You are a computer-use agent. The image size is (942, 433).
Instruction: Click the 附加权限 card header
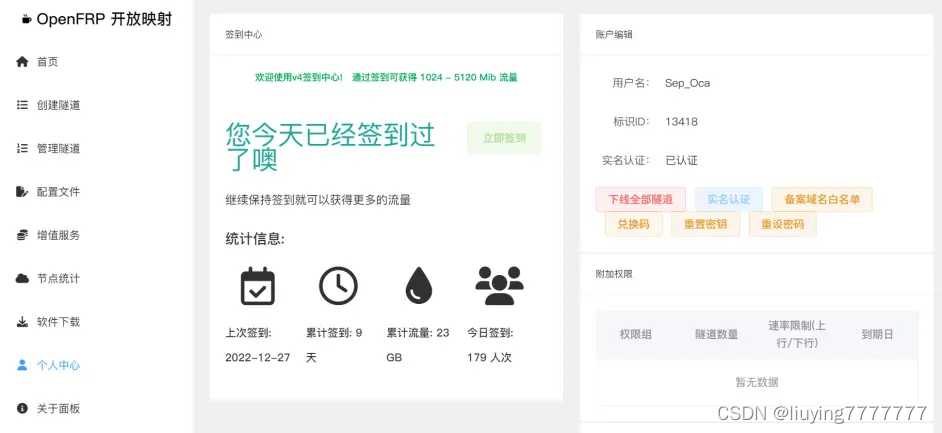tap(757, 274)
